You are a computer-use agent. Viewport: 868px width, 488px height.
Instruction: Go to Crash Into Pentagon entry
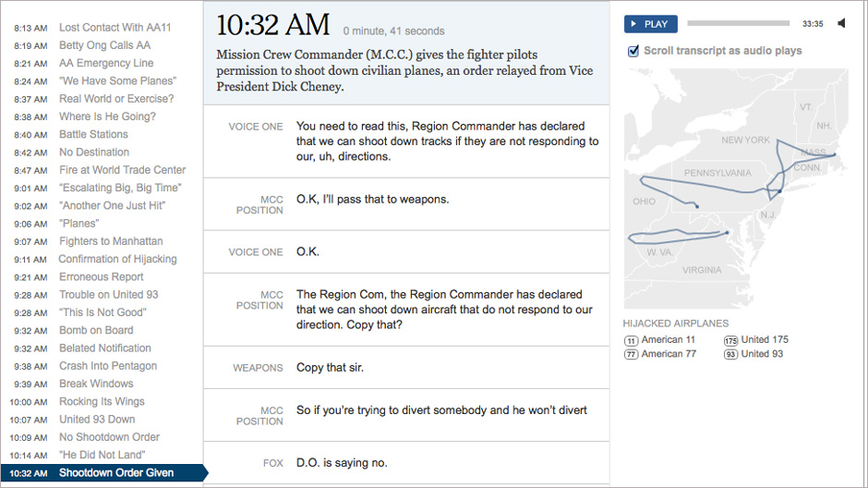pyautogui.click(x=108, y=366)
